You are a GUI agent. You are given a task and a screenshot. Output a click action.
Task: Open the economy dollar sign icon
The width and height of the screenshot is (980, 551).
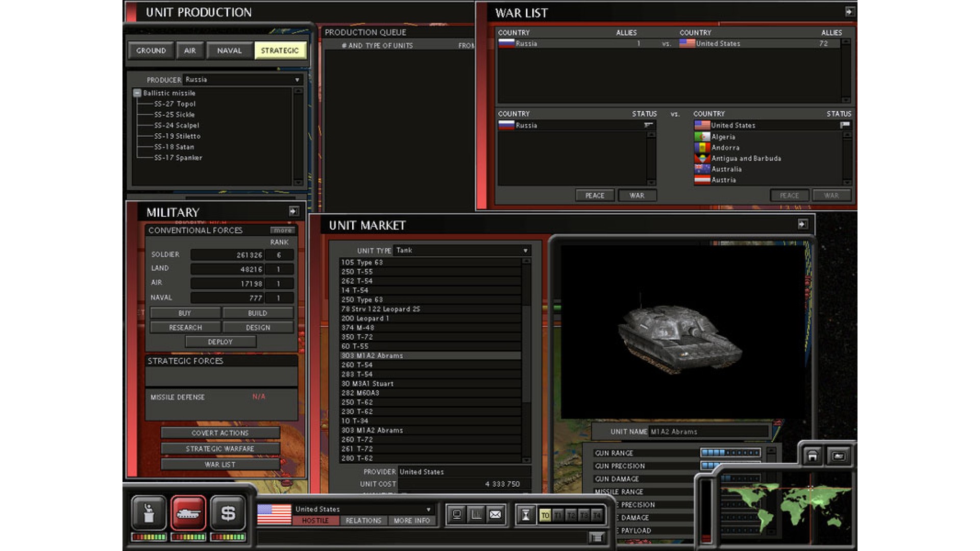click(228, 513)
